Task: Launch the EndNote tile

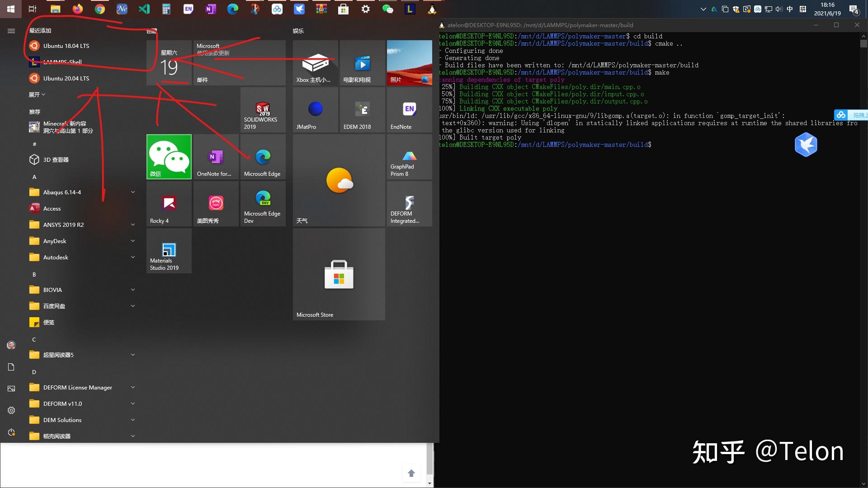Action: [x=410, y=110]
